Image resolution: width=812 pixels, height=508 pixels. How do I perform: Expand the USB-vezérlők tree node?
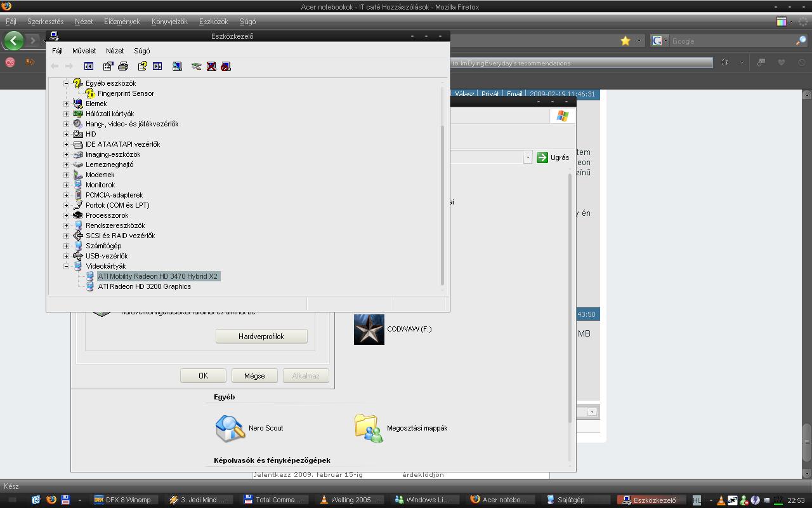(x=66, y=256)
